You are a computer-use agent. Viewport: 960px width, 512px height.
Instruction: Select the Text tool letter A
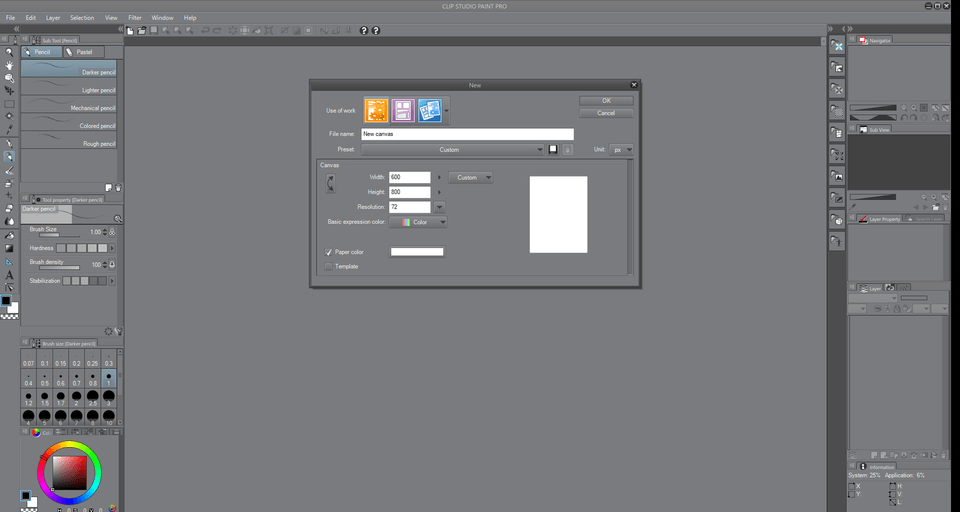[x=9, y=274]
